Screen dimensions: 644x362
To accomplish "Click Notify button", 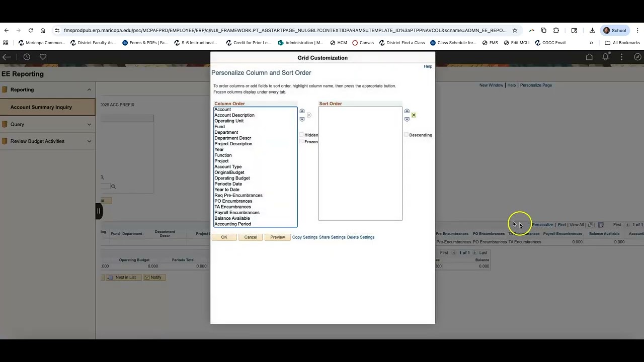I will click(x=153, y=278).
